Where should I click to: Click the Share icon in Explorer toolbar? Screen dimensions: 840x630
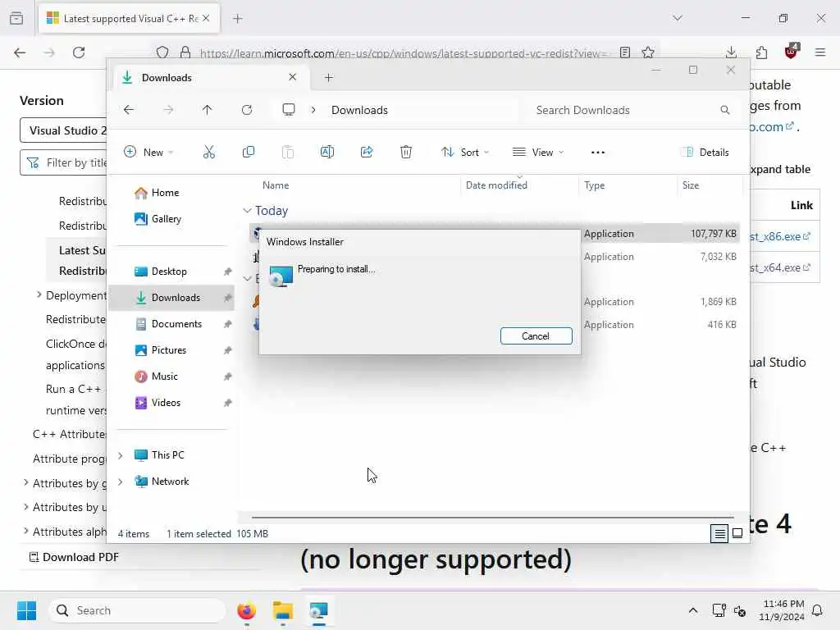pyautogui.click(x=367, y=152)
